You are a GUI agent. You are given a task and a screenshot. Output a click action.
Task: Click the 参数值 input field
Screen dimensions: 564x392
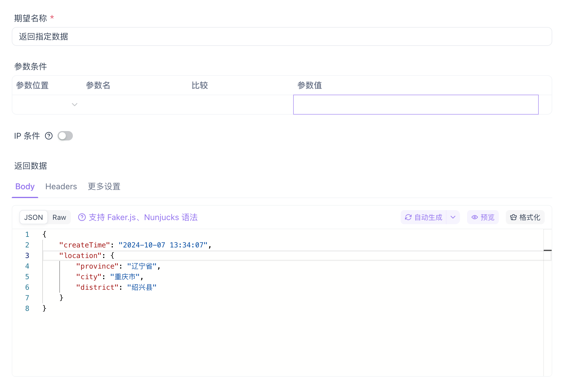point(416,105)
